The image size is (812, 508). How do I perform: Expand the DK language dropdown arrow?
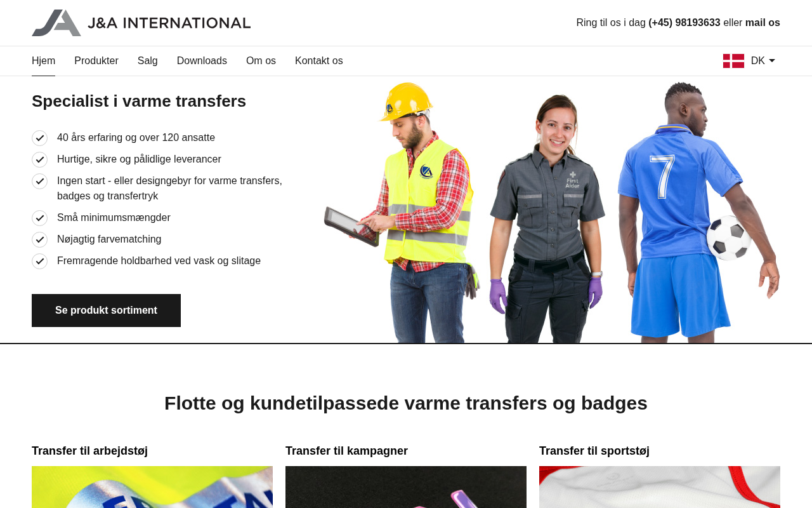click(x=772, y=61)
